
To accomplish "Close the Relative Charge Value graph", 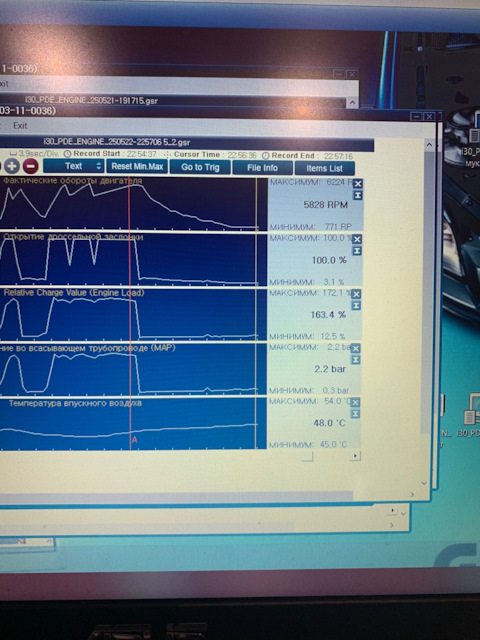I will 356,294.
